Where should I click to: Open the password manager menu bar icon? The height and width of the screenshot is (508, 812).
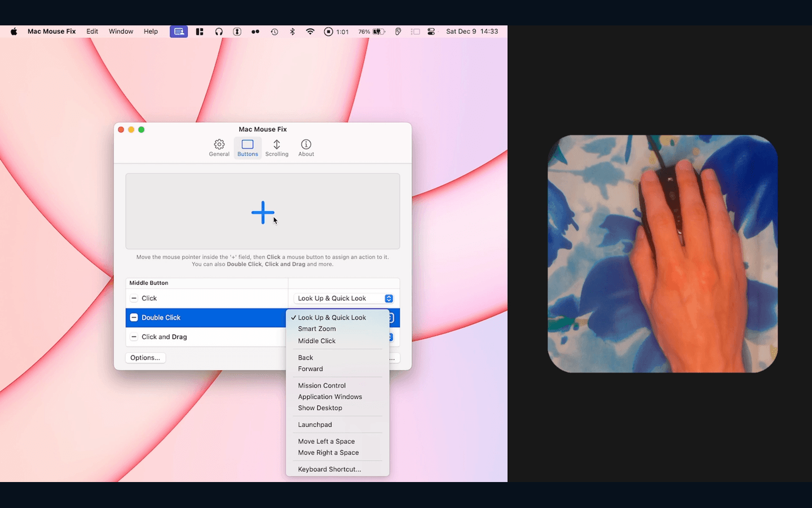237,32
